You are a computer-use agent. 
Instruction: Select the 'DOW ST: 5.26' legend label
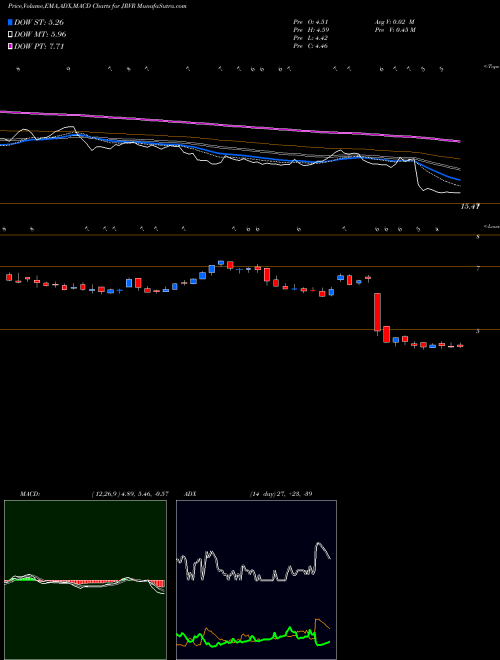pos(39,22)
